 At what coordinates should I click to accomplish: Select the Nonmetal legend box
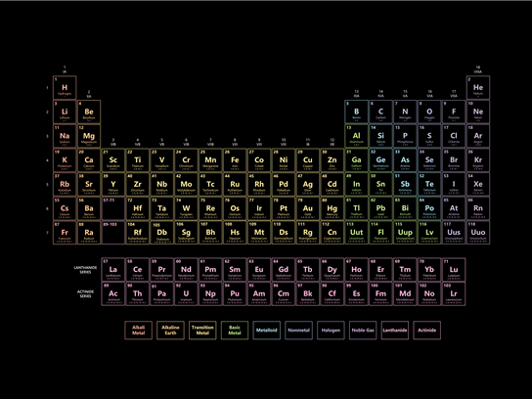[298, 331]
